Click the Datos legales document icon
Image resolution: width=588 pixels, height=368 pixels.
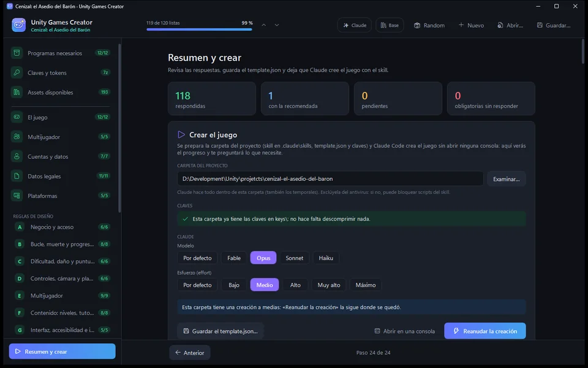[17, 176]
